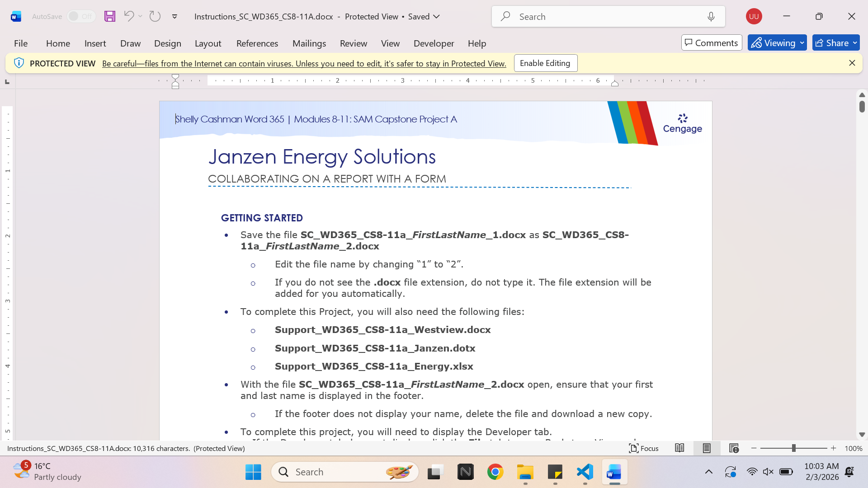Click the microphone dictate icon in search
The image size is (868, 488).
coord(711,17)
